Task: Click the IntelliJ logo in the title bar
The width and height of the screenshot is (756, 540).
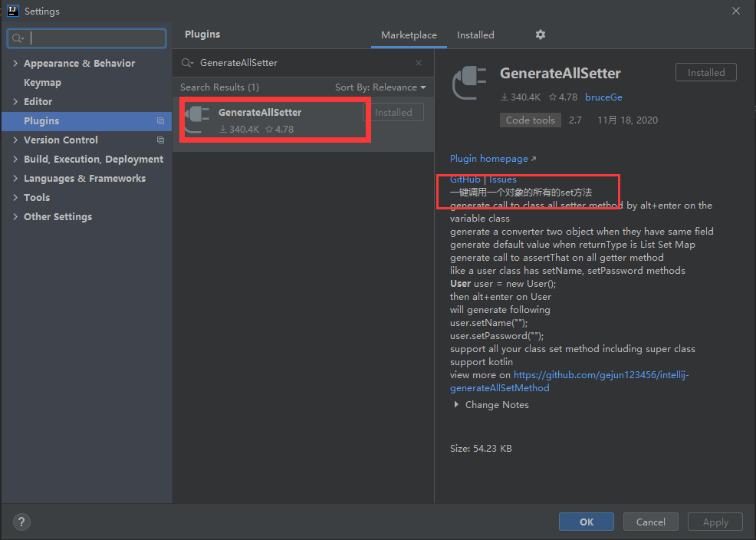Action: 12,11
